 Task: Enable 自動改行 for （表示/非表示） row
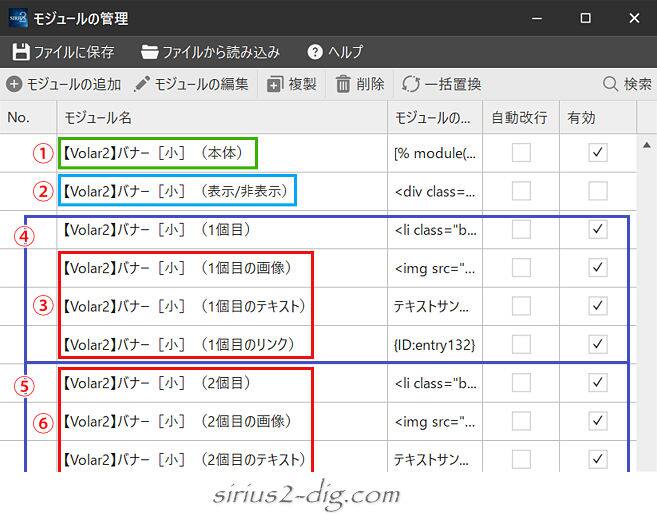point(521,191)
